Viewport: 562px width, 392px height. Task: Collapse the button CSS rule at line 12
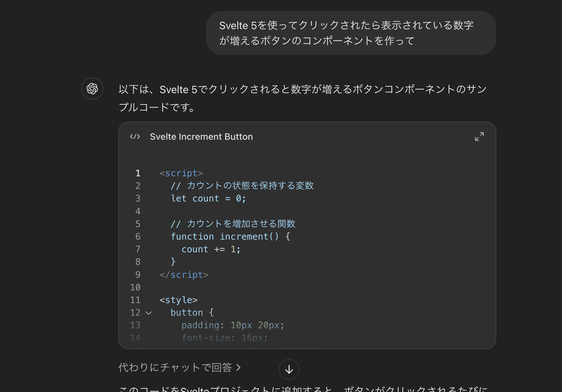point(149,312)
